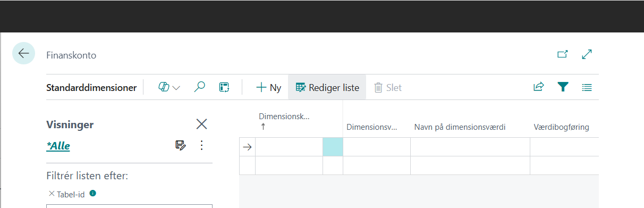Open page in new window icon
Image resolution: width=644 pixels, height=208 pixels.
click(562, 54)
